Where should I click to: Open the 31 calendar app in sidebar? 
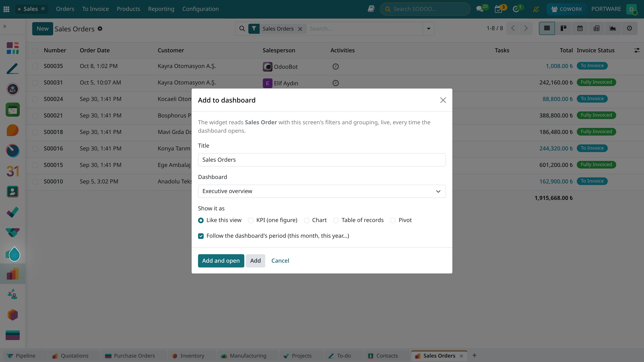[x=12, y=171]
